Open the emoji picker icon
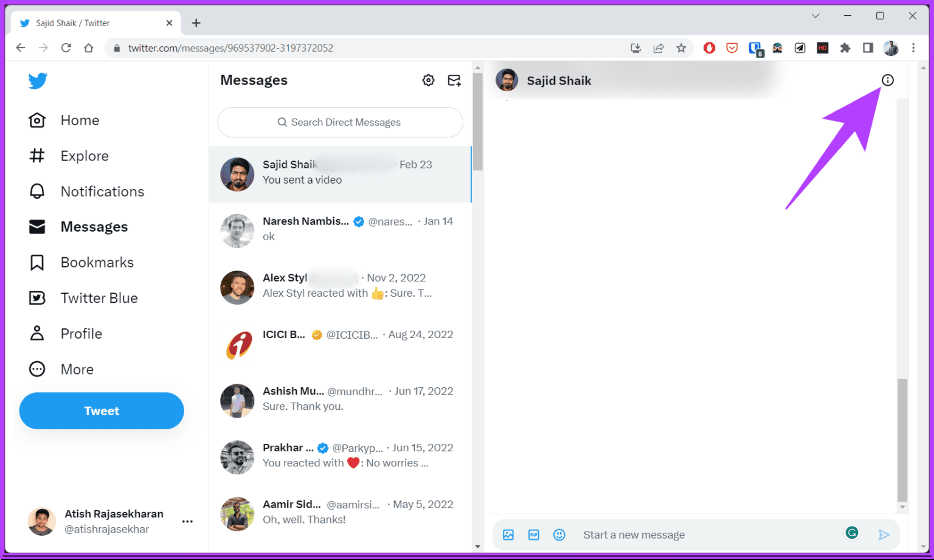934x560 pixels. tap(559, 535)
